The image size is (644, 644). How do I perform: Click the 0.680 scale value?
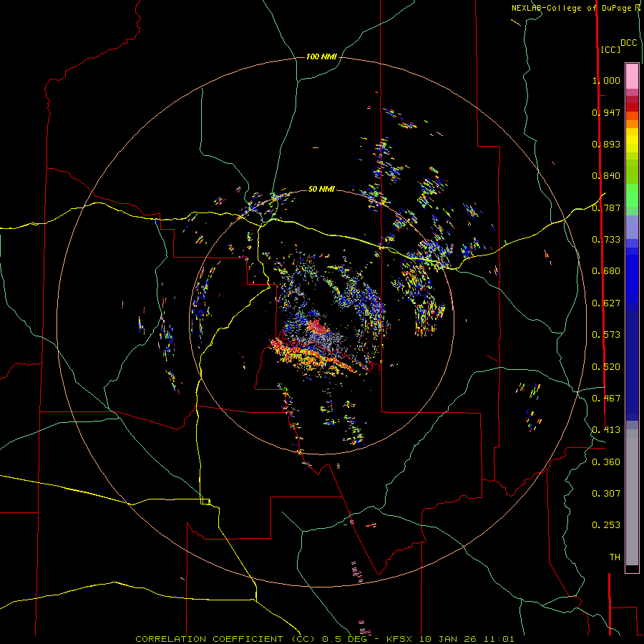[606, 271]
